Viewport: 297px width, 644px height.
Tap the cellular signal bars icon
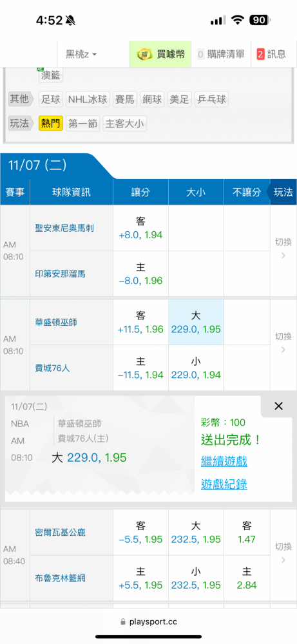click(218, 20)
